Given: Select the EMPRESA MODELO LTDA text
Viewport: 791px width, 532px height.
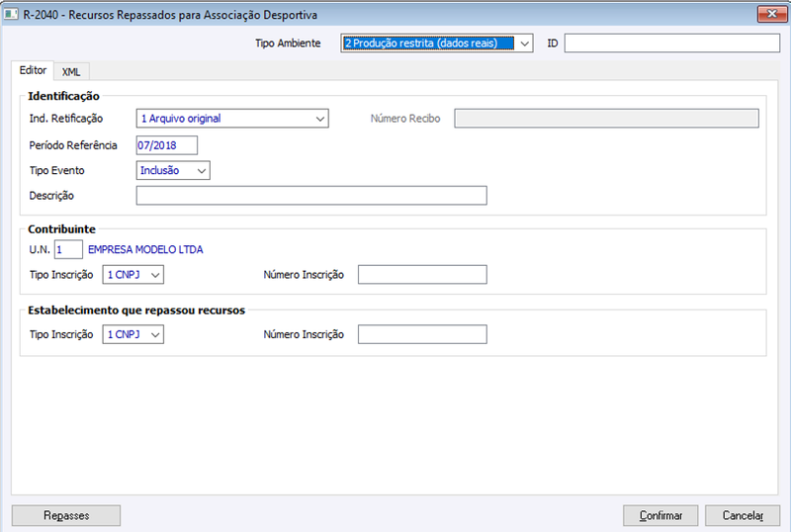Looking at the screenshot, I should coord(145,249).
